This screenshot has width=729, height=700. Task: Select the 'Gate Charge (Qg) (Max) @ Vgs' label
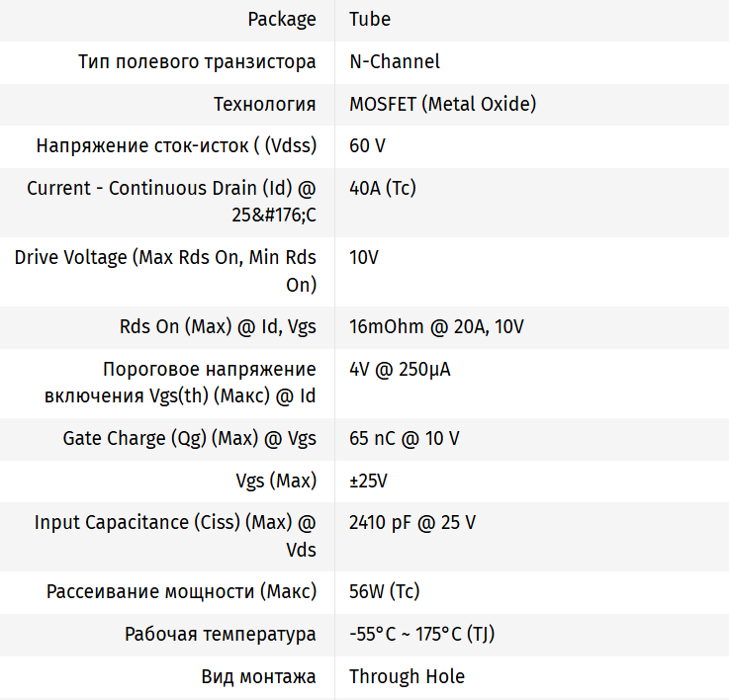(190, 439)
